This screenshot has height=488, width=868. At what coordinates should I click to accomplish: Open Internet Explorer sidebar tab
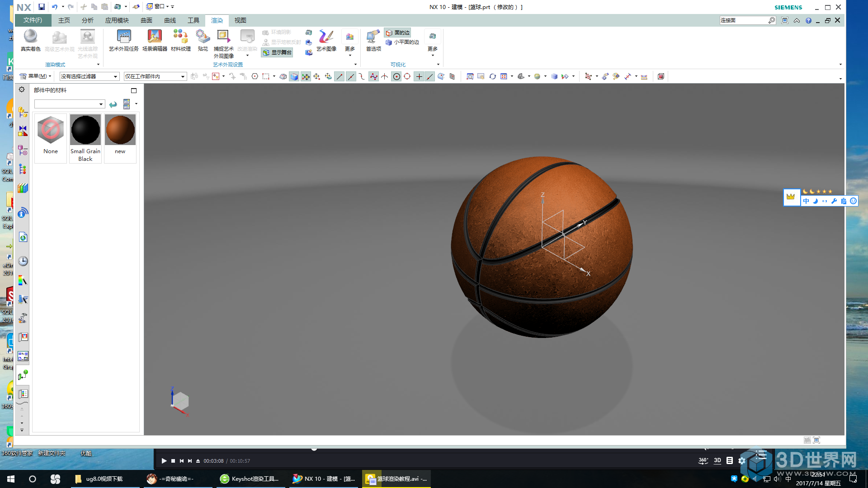pos(23,237)
